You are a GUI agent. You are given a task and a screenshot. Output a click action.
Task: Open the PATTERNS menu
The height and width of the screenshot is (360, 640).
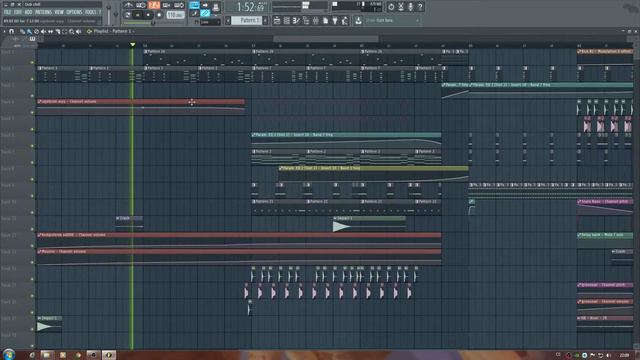(43, 12)
